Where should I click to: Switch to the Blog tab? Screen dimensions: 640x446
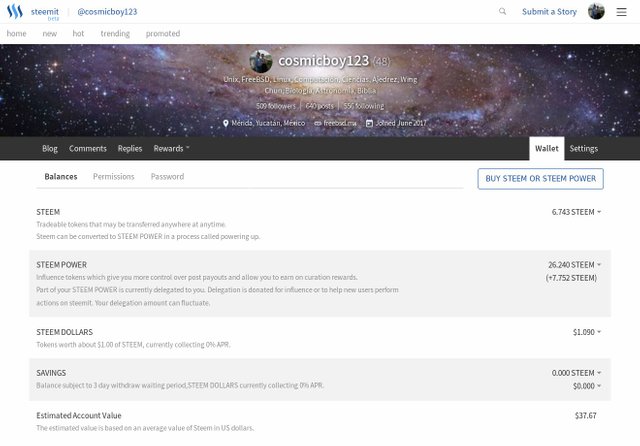(50, 149)
